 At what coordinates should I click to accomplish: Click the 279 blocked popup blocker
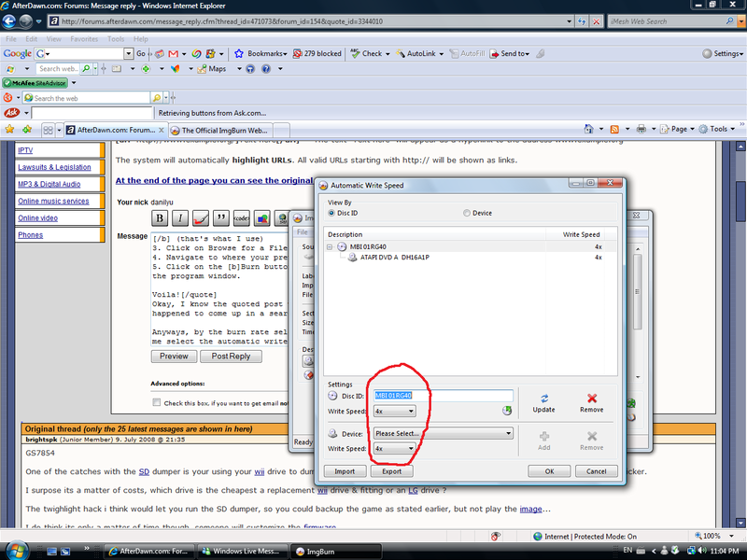pos(317,54)
